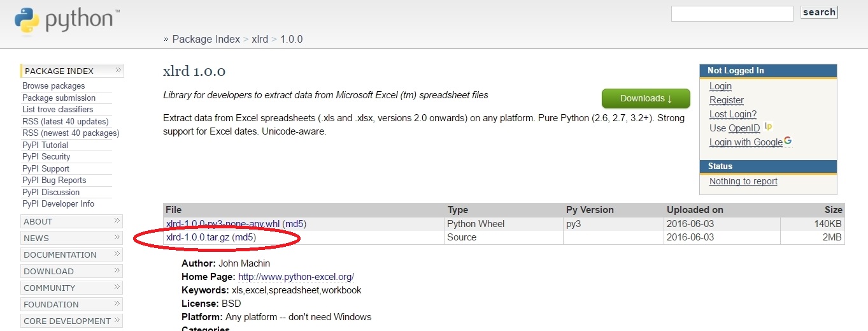The width and height of the screenshot is (868, 331).
Task: Click Package Index in the breadcrumb
Action: (x=206, y=39)
